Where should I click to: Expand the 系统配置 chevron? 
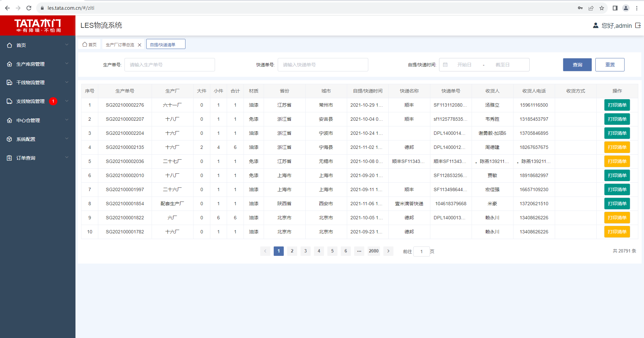[x=67, y=138]
